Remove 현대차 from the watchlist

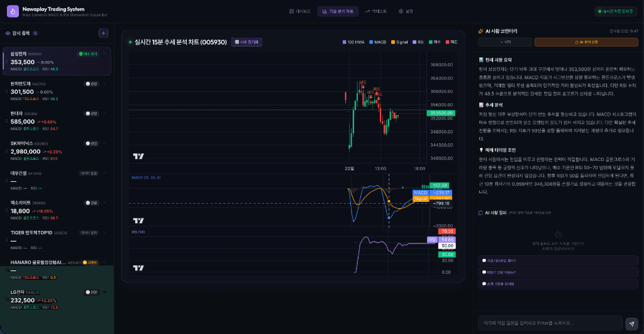click(104, 113)
